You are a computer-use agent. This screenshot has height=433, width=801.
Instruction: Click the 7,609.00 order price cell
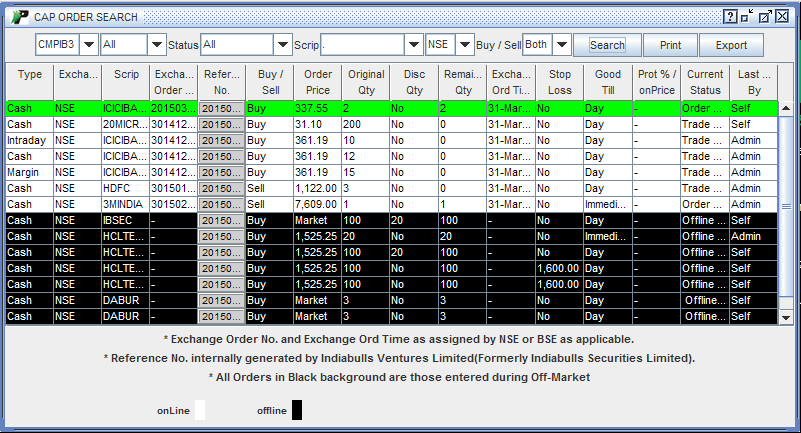click(x=318, y=204)
